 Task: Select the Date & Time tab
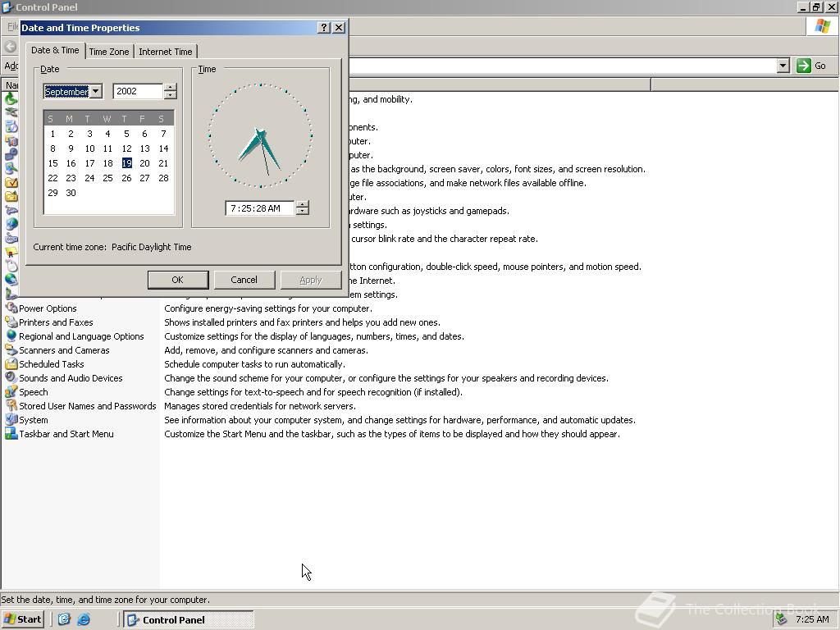click(x=55, y=50)
